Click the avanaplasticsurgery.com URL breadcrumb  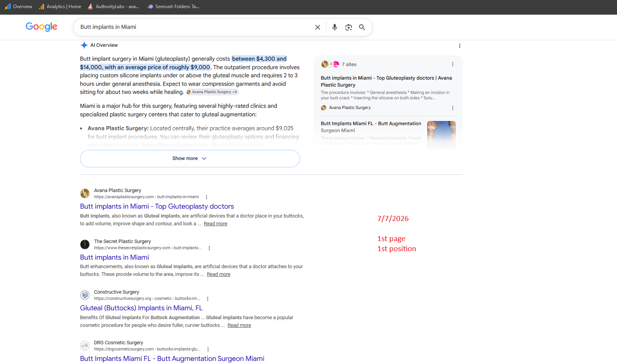tap(147, 197)
